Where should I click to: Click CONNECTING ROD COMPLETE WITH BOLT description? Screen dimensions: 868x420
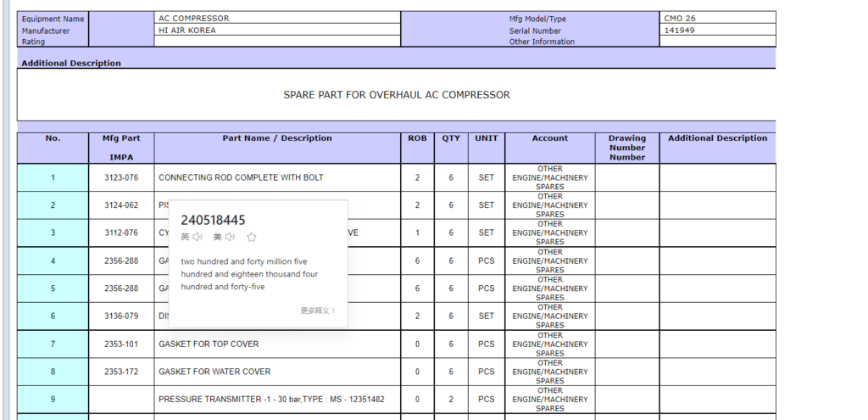pos(241,177)
